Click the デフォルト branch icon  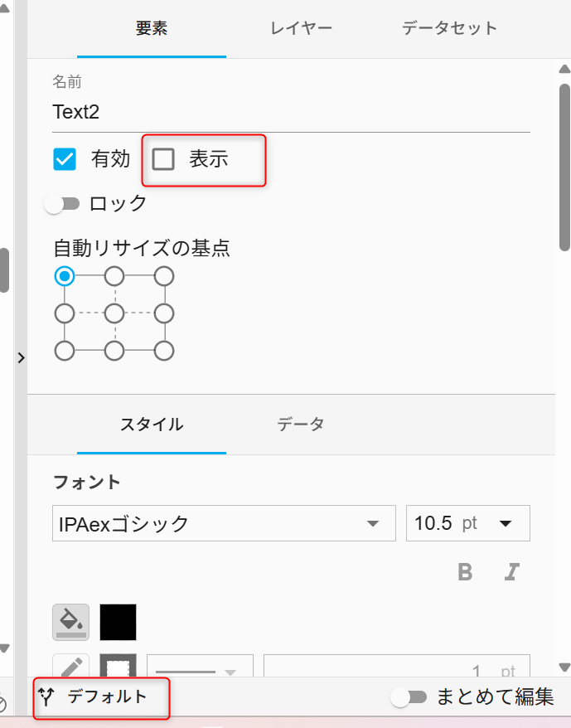pyautogui.click(x=46, y=696)
